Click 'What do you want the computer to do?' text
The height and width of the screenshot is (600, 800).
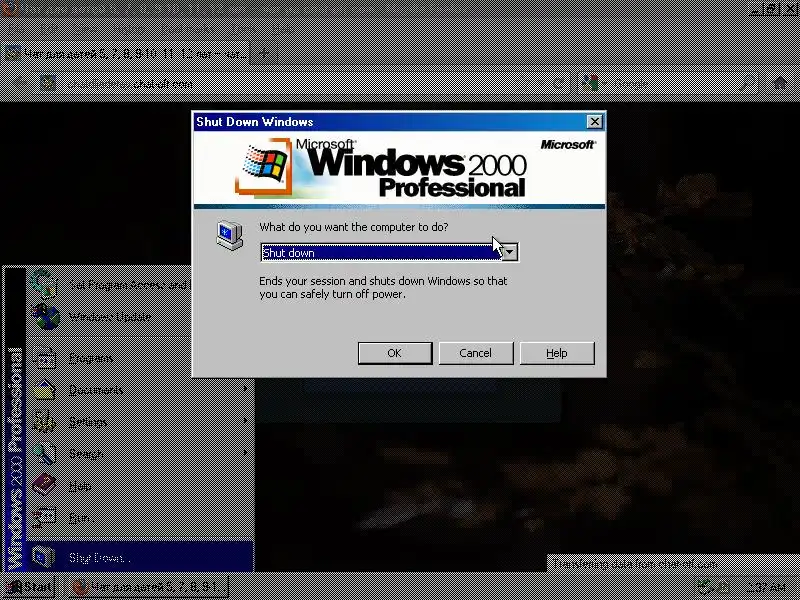[354, 227]
